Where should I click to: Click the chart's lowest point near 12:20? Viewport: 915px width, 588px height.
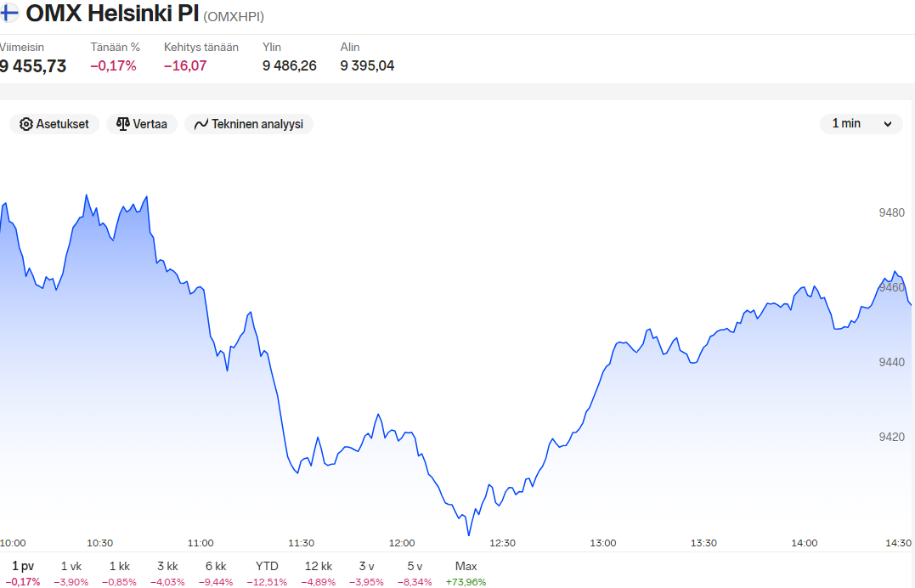[x=469, y=534]
